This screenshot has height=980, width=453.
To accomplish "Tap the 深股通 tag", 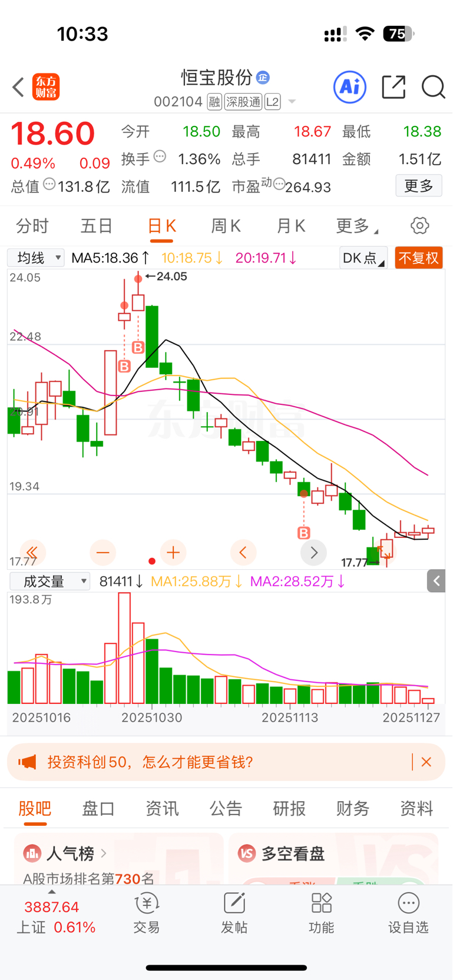I will [x=243, y=102].
